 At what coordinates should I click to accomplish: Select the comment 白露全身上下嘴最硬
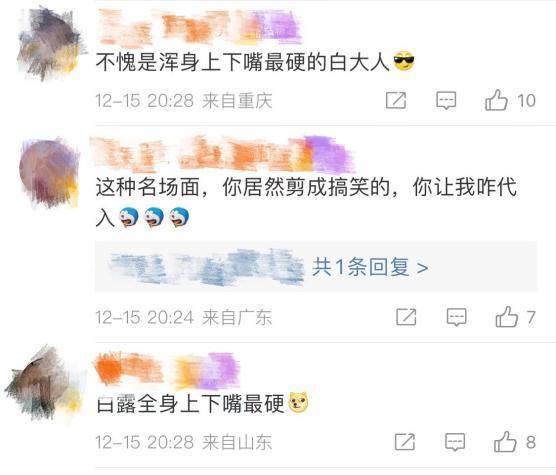coord(190,403)
